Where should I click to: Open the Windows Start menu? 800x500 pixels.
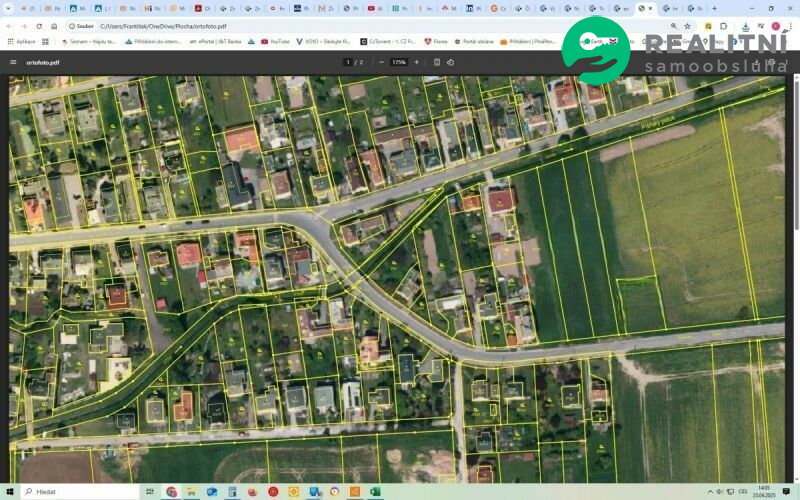click(x=9, y=492)
